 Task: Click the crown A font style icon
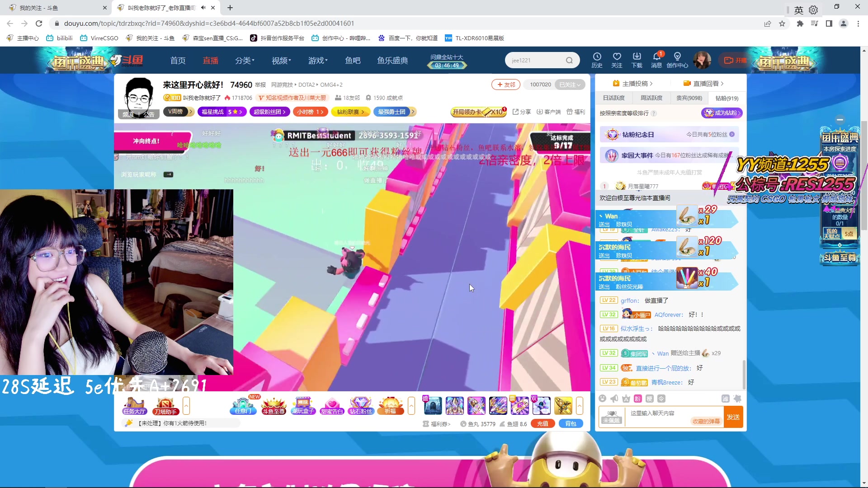[626, 399]
